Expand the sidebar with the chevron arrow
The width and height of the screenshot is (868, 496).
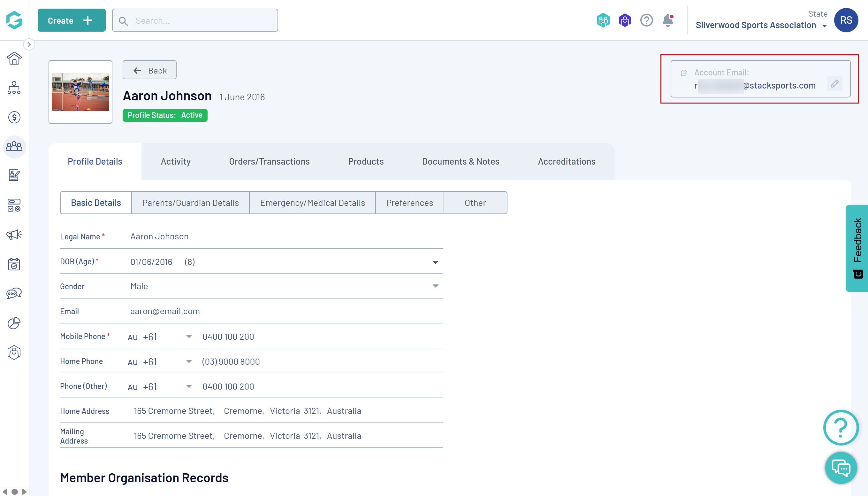[x=29, y=44]
